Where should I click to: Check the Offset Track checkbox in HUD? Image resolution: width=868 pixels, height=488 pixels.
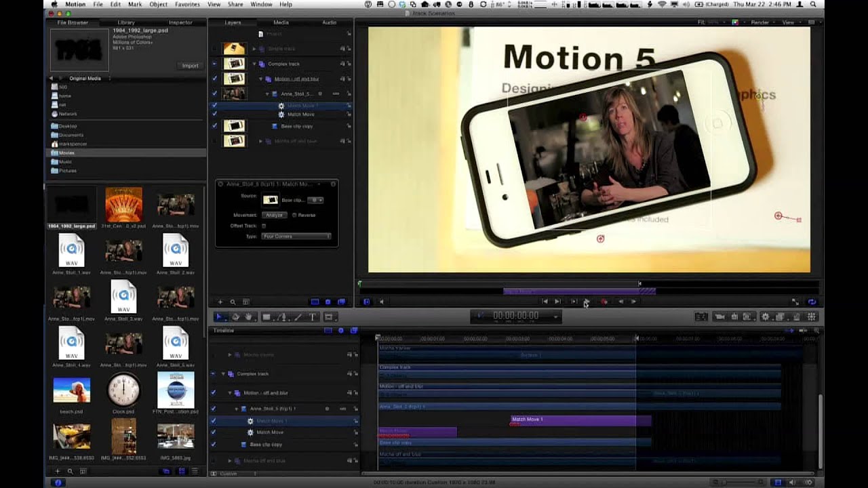[264, 226]
